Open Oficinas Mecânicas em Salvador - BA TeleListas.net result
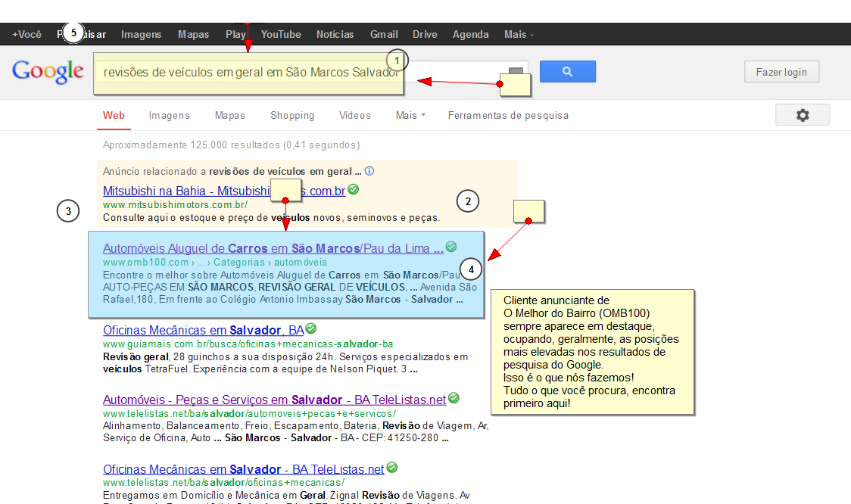 (x=244, y=469)
